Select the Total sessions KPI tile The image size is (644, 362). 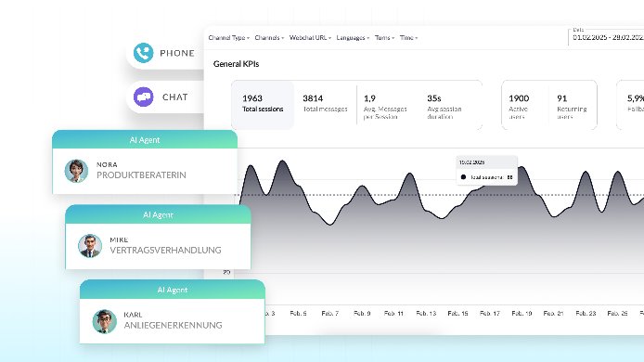tap(263, 105)
